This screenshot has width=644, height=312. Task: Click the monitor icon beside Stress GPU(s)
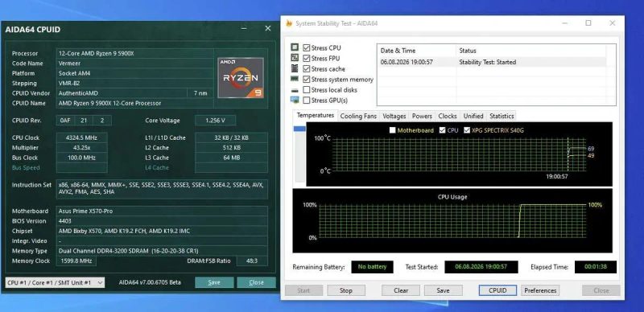pos(295,100)
